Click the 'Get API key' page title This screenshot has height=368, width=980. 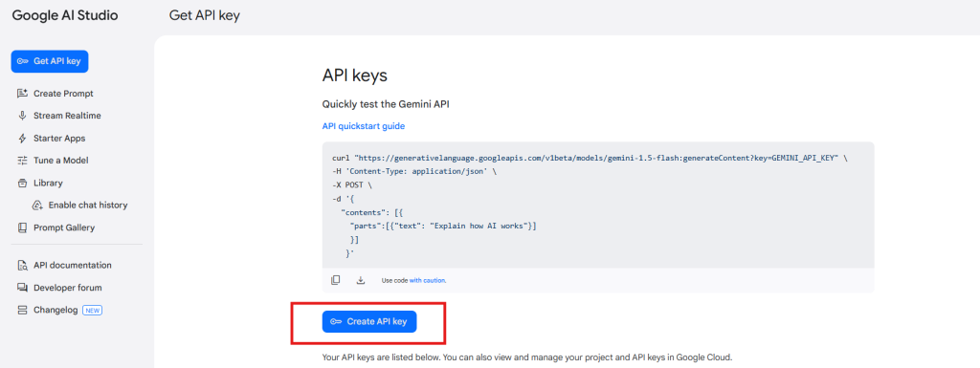pos(205,15)
